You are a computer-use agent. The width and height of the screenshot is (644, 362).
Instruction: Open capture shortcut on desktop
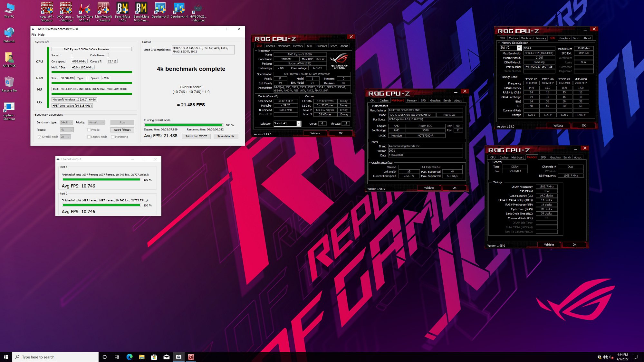coord(9,111)
